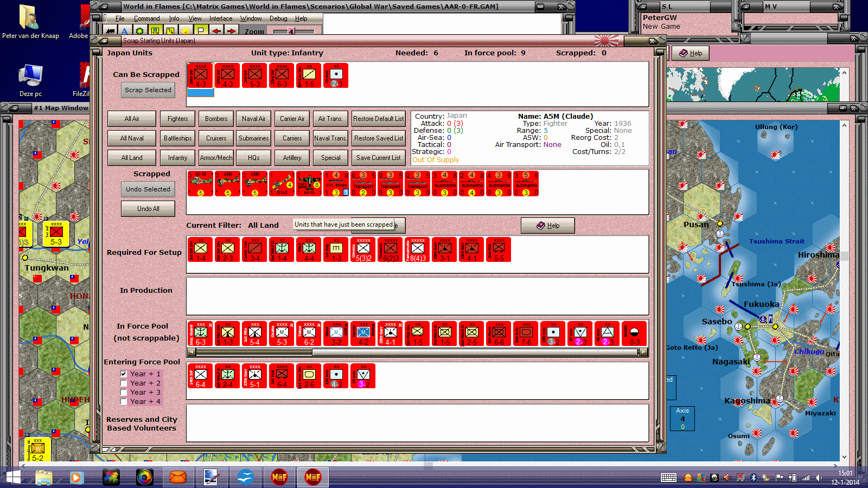The image size is (868, 488).
Task: Click force pool scrollbar left arrow
Action: [192, 352]
